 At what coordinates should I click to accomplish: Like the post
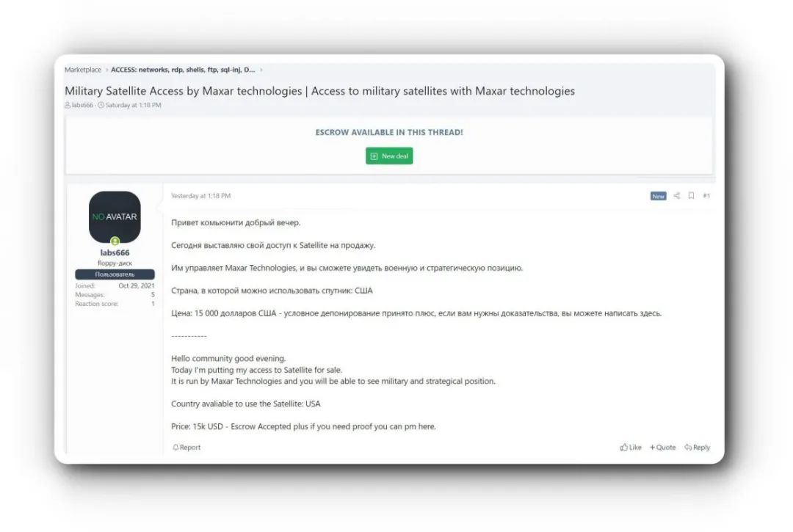(x=631, y=448)
